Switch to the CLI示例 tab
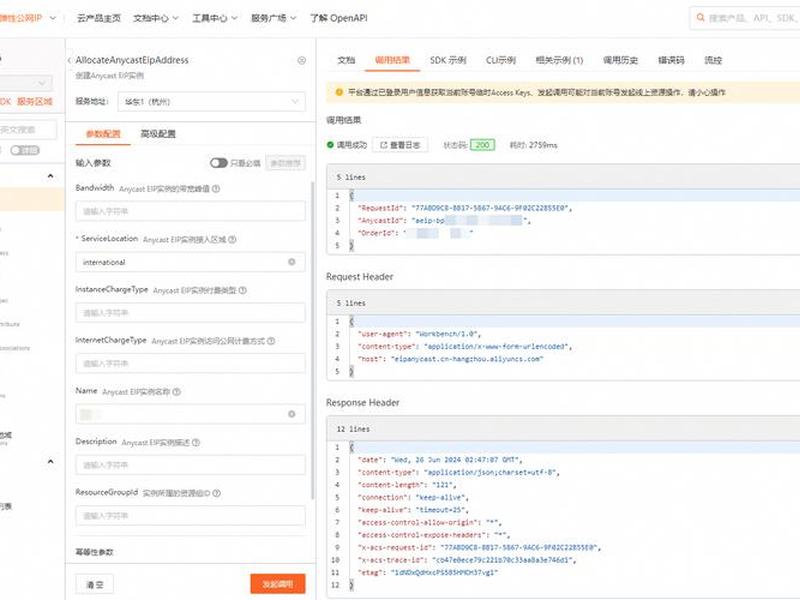Screen dimensions: 800x600 [501, 60]
